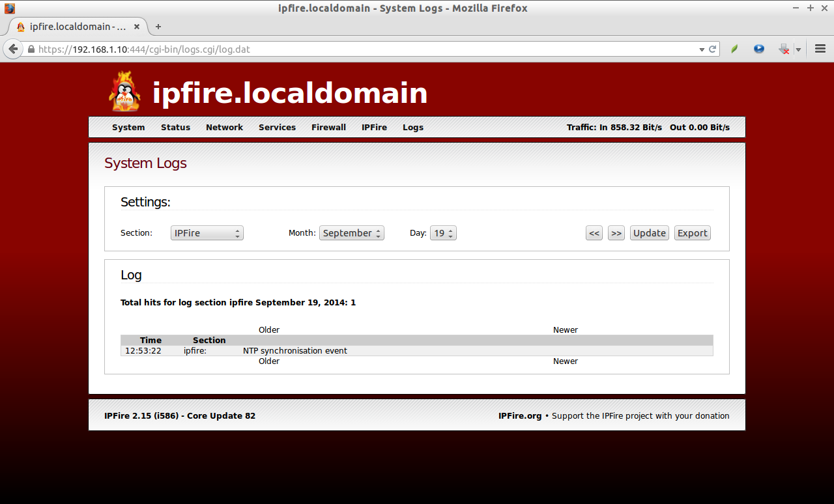Screen dimensions: 834x504
Task: Click the << previous day button
Action: point(594,233)
